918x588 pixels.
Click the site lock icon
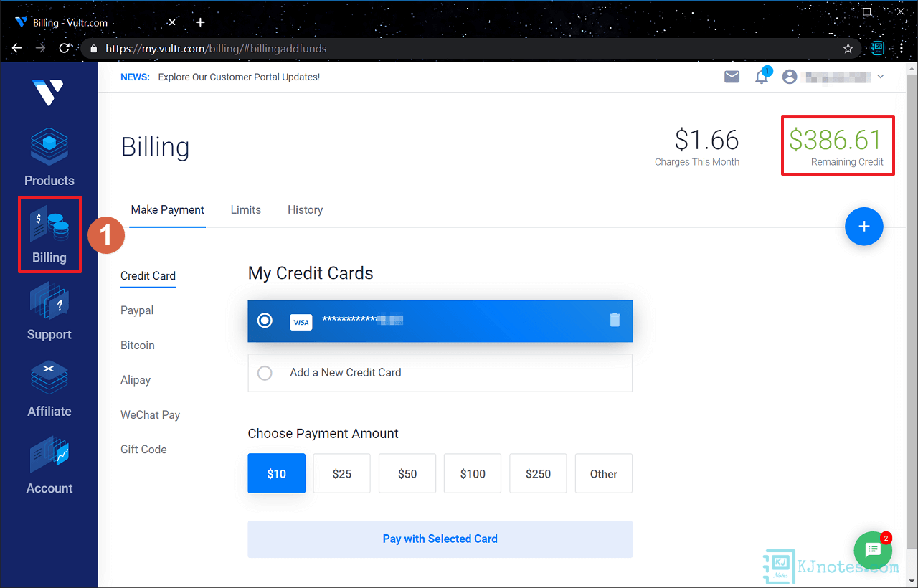(x=94, y=49)
